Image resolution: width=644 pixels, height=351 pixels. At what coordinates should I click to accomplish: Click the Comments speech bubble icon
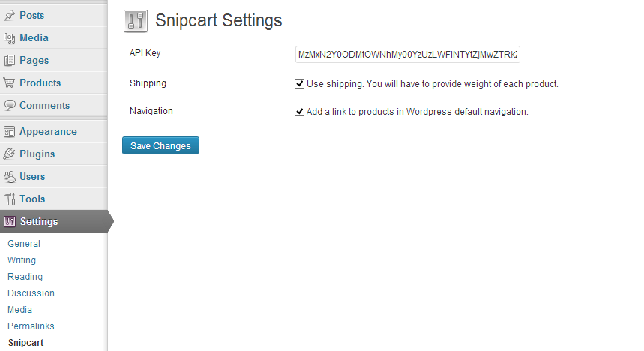[10, 106]
